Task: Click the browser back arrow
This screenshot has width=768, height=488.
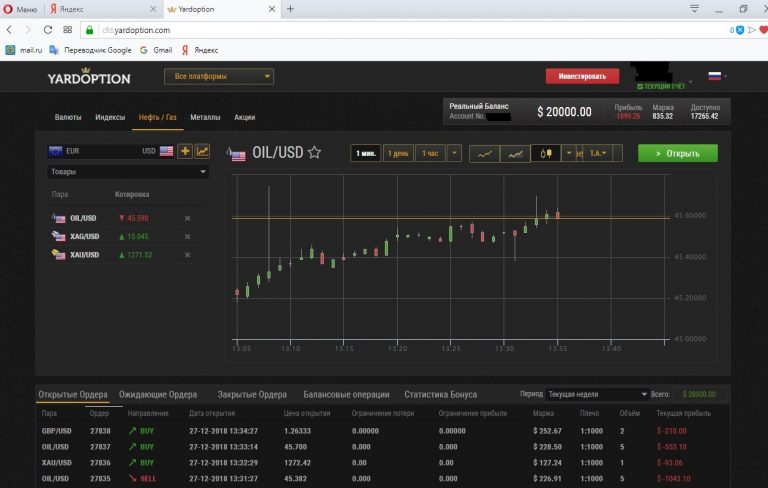Action: [x=9, y=30]
